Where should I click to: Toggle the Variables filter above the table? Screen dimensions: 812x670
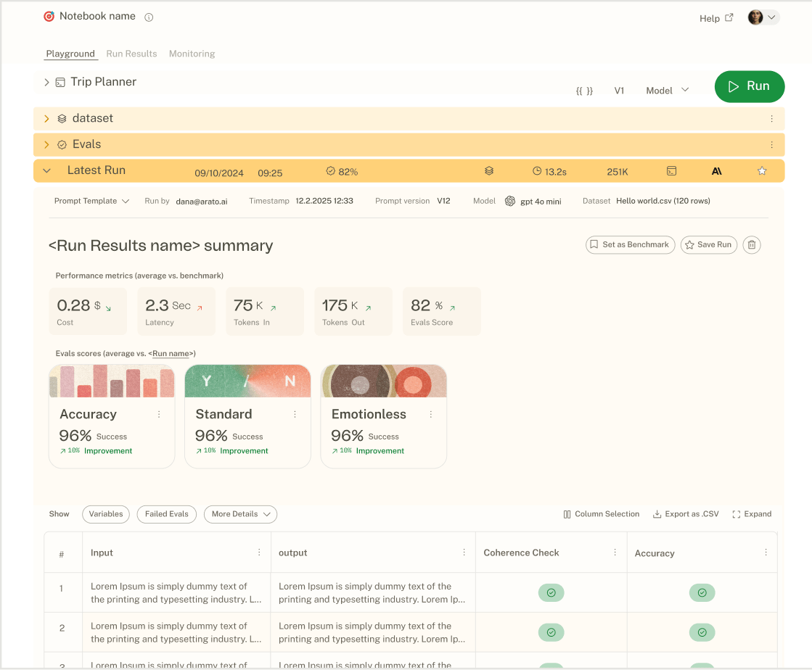[106, 514]
